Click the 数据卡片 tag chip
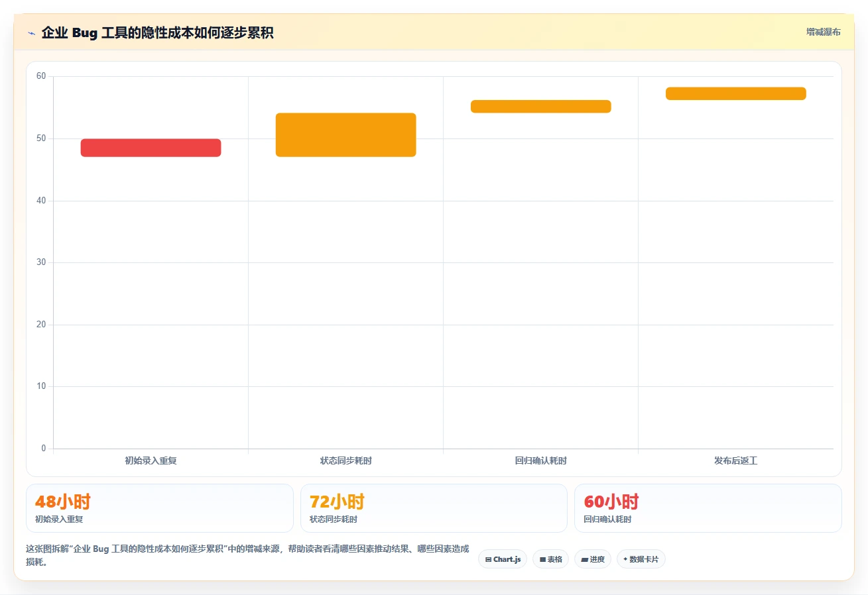 click(x=641, y=559)
